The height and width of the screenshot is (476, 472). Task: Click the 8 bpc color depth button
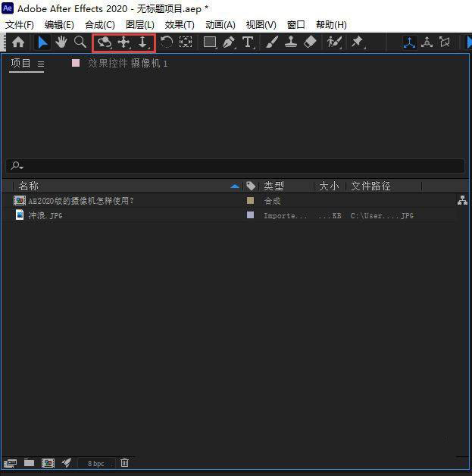tap(96, 464)
